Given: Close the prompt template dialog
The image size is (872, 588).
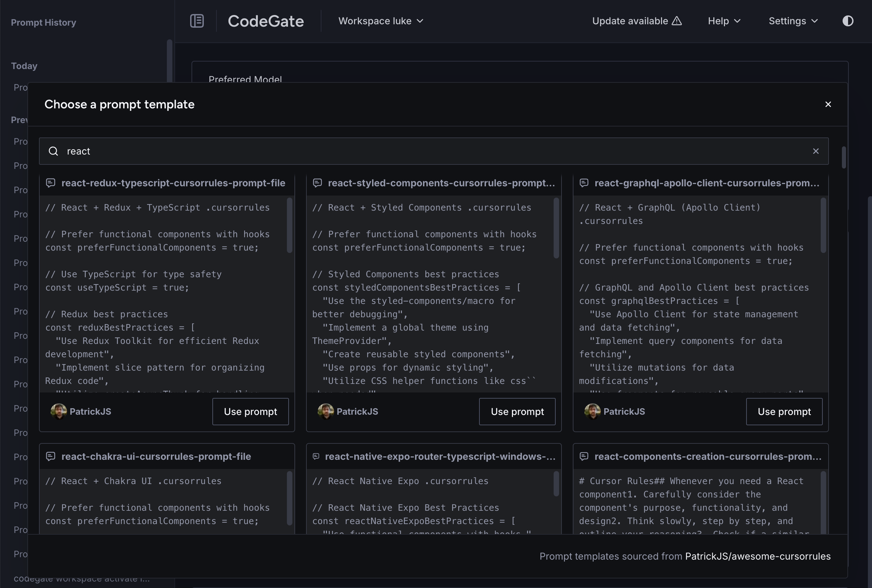Looking at the screenshot, I should coord(828,104).
